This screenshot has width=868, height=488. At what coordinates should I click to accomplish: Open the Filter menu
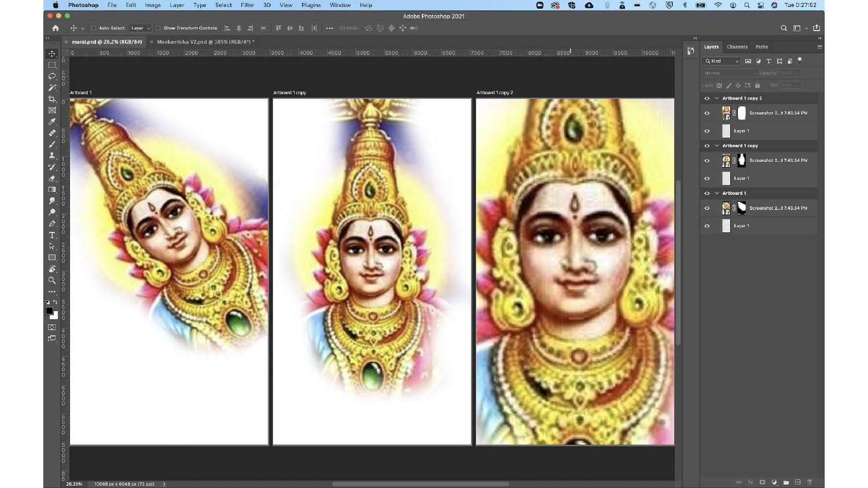247,5
